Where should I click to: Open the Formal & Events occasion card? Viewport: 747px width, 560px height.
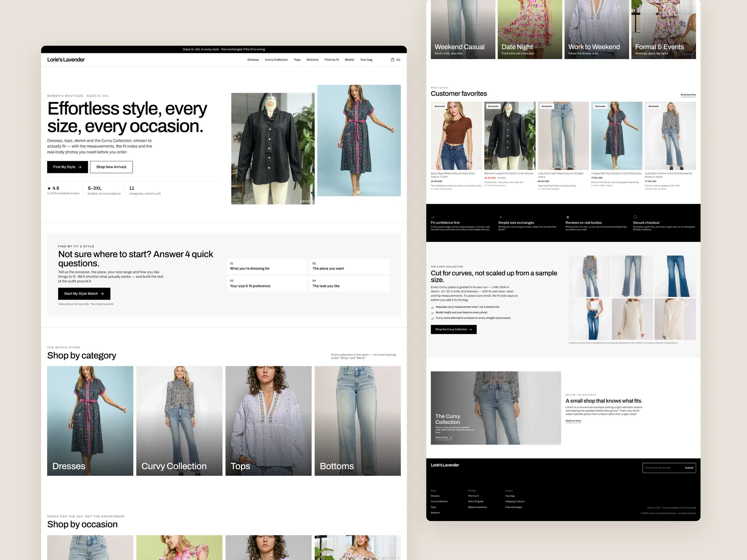664,29
